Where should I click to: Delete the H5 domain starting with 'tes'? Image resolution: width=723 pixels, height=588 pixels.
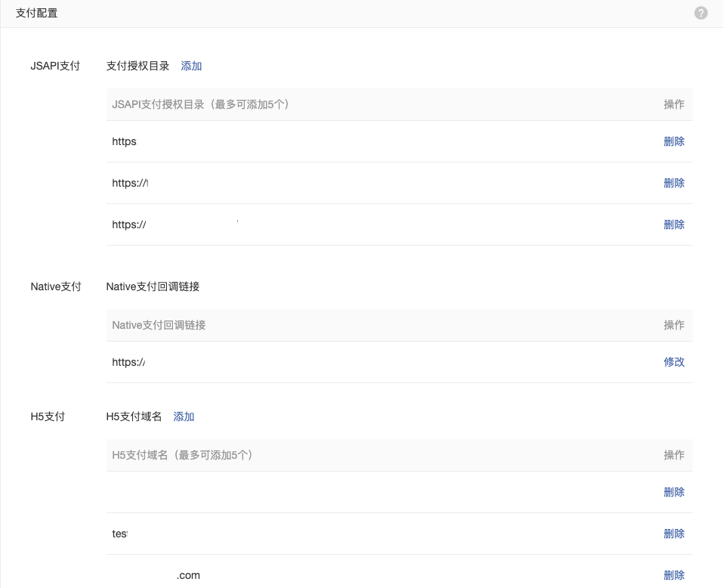[673, 534]
